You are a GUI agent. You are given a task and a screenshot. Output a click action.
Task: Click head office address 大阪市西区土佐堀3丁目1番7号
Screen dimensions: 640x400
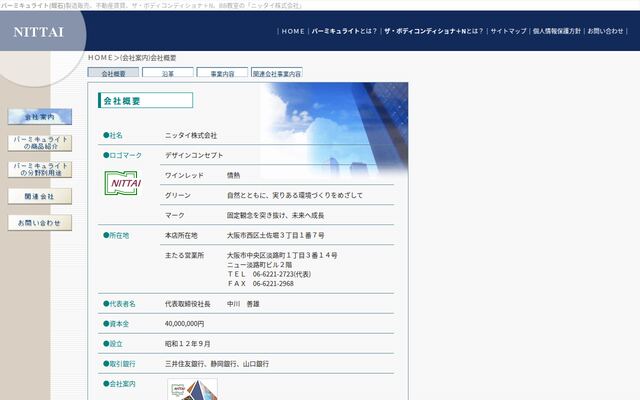pyautogui.click(x=276, y=235)
